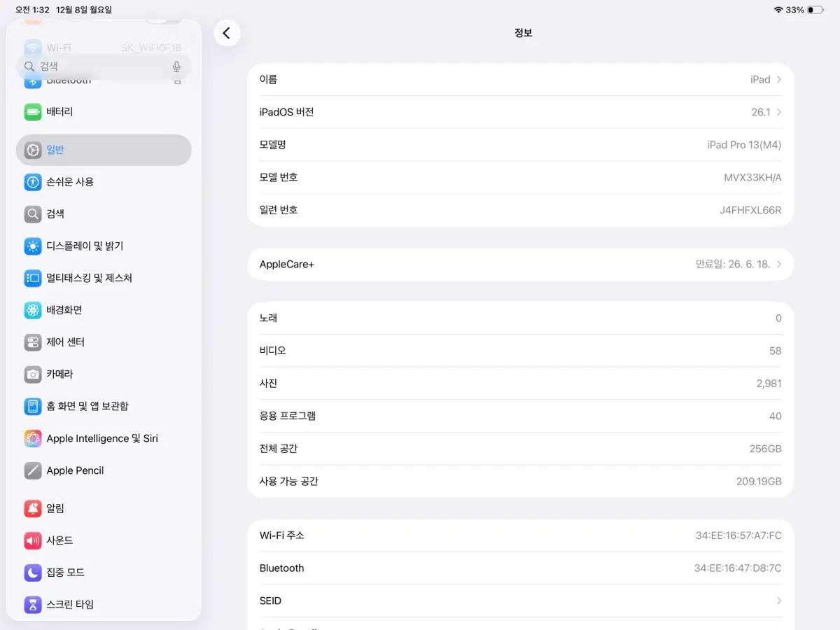This screenshot has height=630, width=840.
Task: Open 멀티태스킹 및 제스처 settings
Action: pyautogui.click(x=104, y=278)
